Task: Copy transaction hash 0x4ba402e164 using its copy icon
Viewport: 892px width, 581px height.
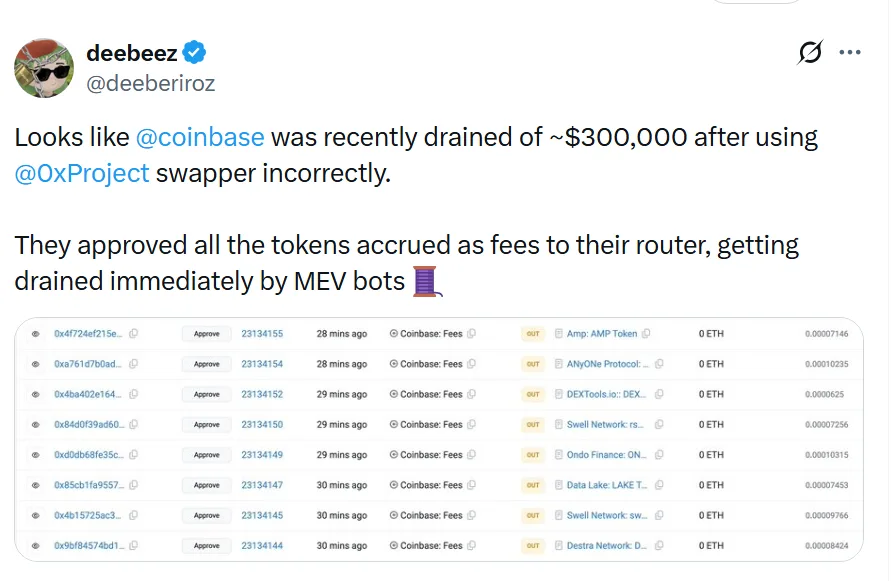Action: (x=133, y=394)
